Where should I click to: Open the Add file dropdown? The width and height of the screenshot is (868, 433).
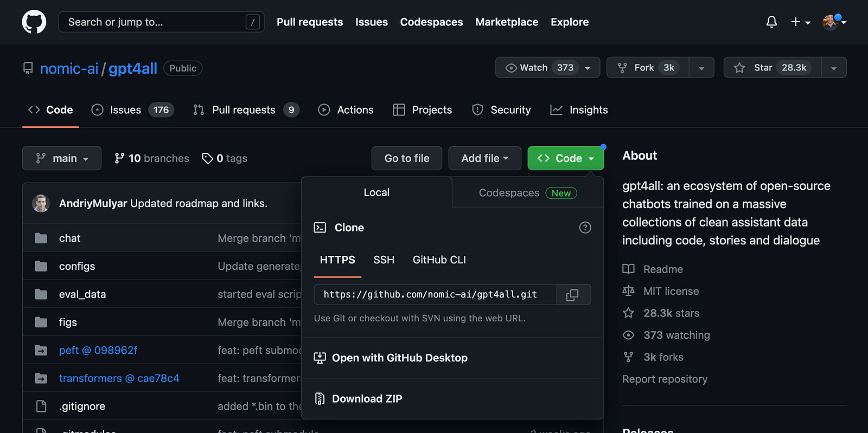tap(485, 158)
